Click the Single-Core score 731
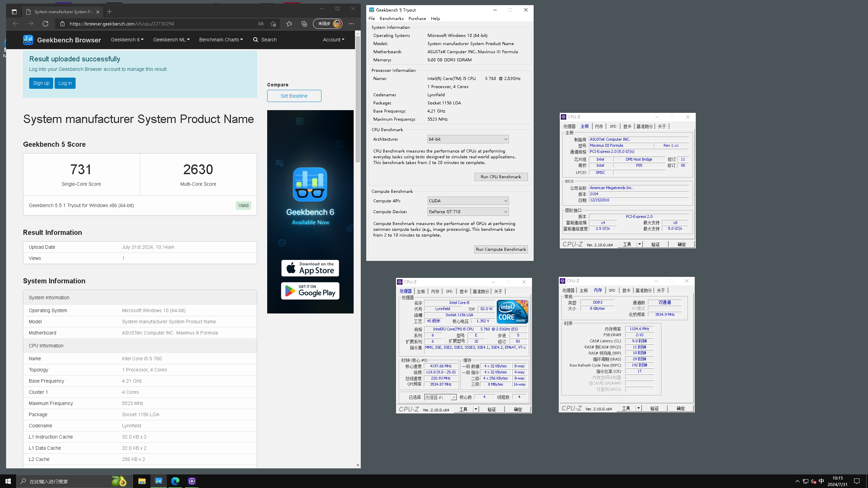 (81, 169)
